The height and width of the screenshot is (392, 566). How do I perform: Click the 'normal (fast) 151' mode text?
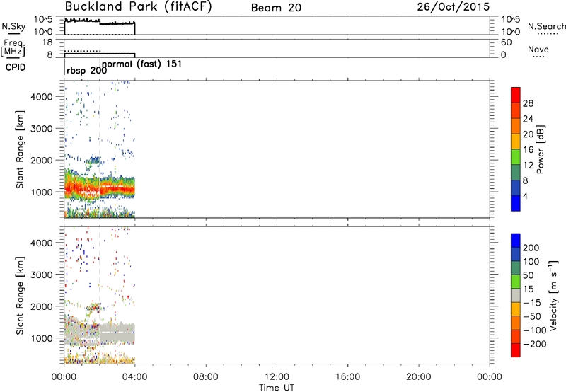pos(141,64)
